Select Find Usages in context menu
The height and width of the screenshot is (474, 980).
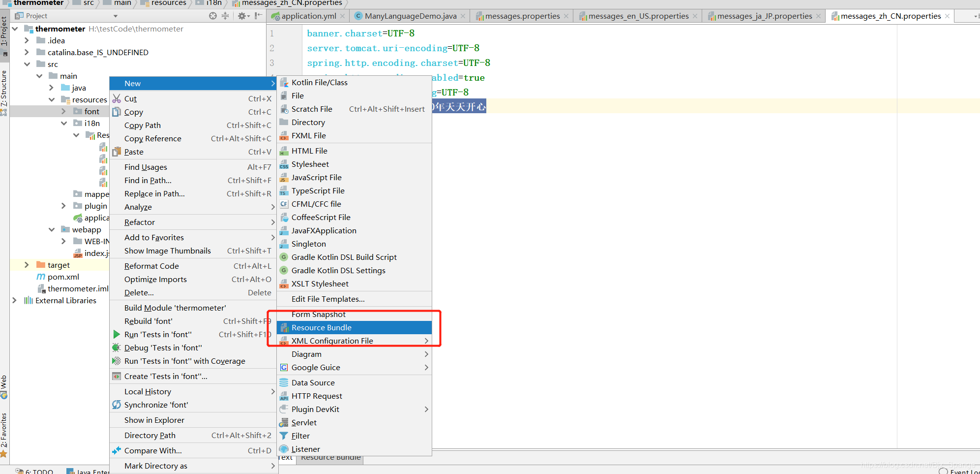click(192, 167)
